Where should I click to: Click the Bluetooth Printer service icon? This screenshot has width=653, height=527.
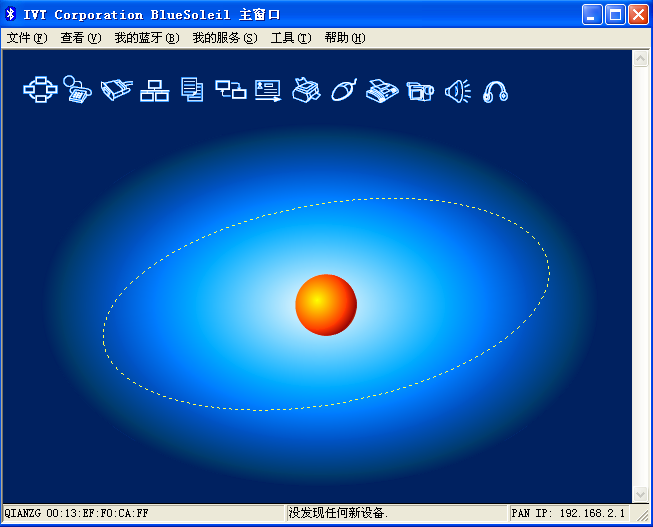[x=306, y=90]
